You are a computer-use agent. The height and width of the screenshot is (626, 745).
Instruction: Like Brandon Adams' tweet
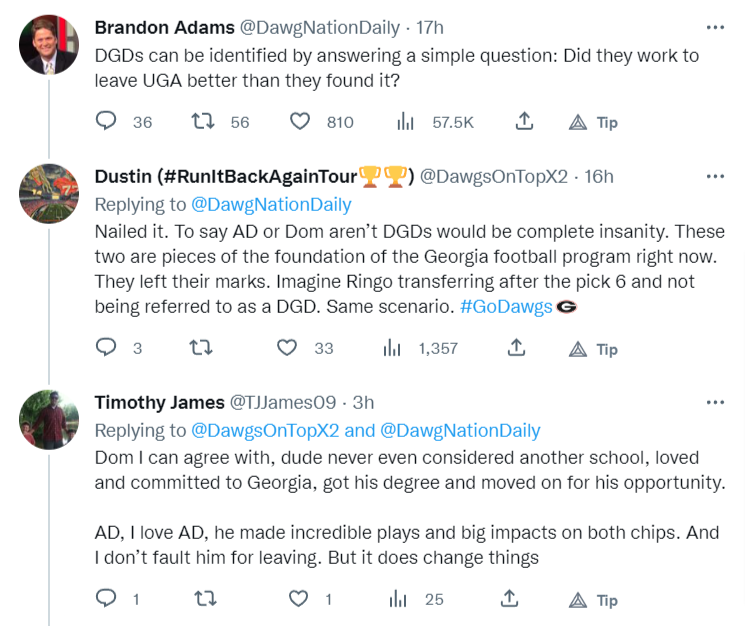pos(300,122)
